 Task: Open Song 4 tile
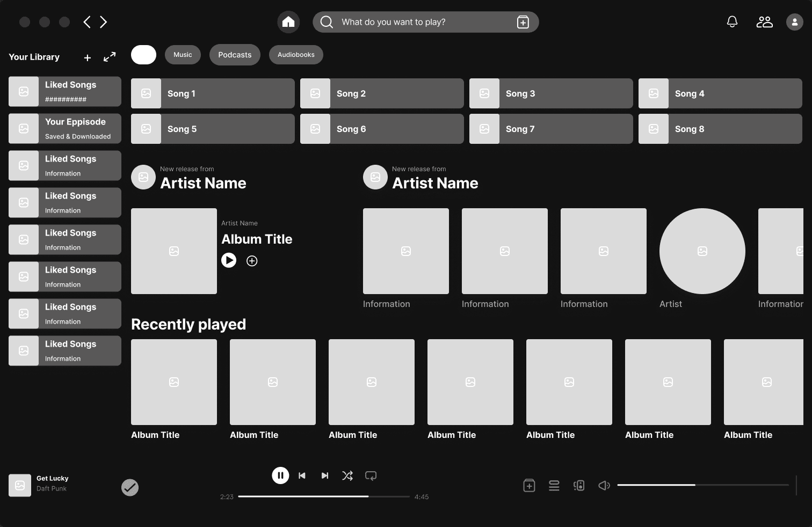tap(720, 93)
